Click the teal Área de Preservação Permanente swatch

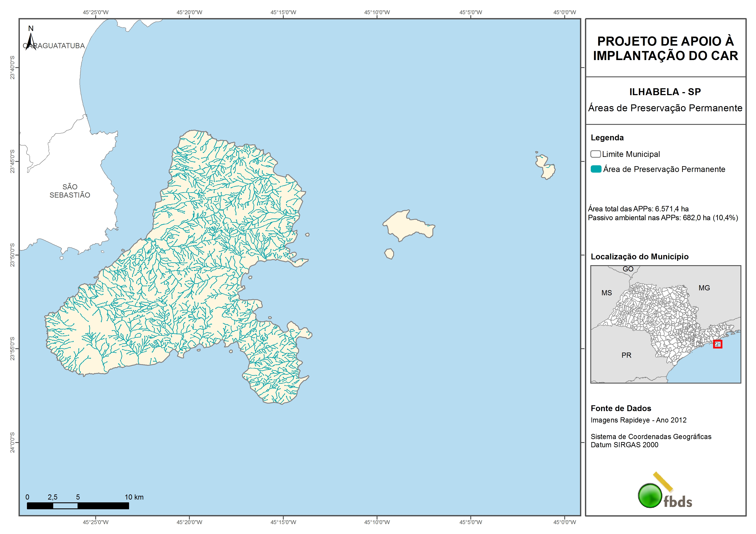(x=596, y=169)
